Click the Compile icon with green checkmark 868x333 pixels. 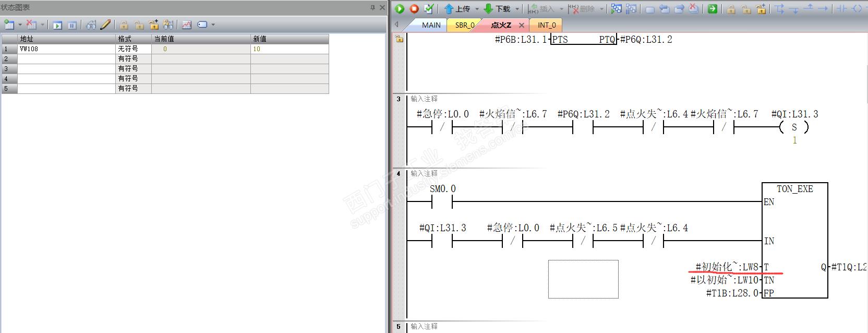429,9
